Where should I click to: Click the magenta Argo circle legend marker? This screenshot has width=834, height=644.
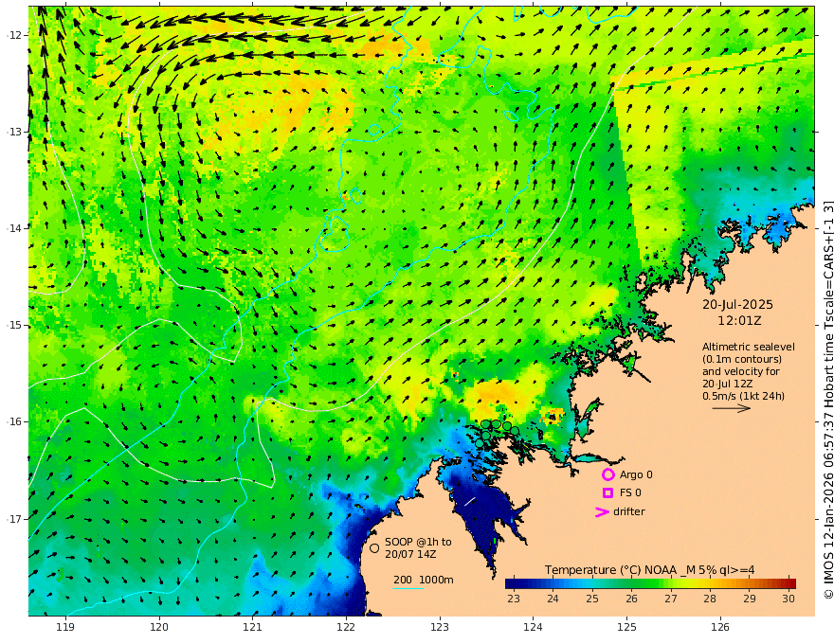click(607, 474)
